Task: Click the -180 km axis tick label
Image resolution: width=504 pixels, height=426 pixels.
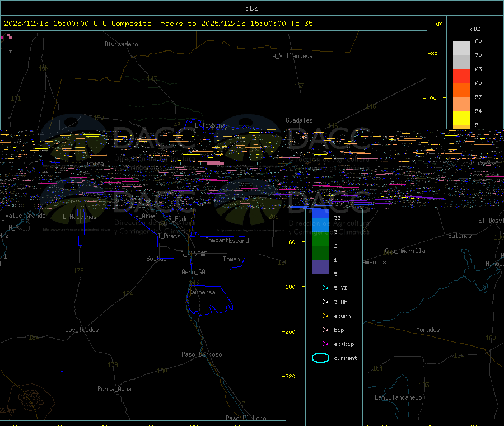Action: click(290, 287)
